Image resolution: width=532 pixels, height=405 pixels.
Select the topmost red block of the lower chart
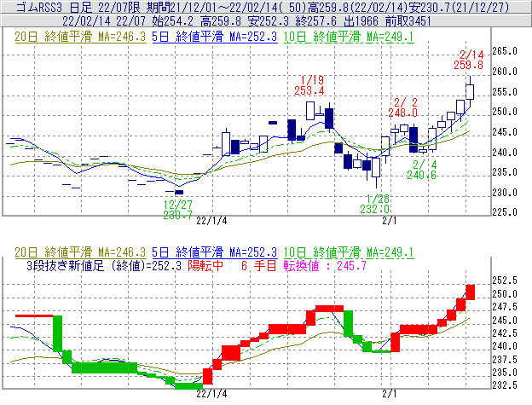coord(471,292)
